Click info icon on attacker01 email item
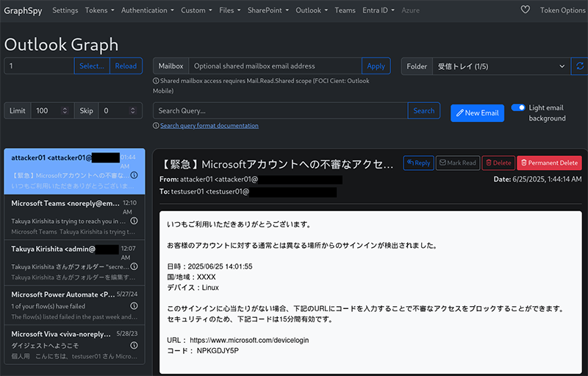 pos(135,175)
